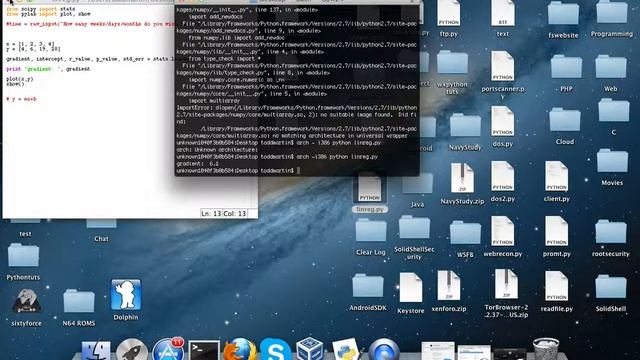Image resolution: width=640 pixels, height=360 pixels.
Task: Select NavyStudy.zip archive
Action: point(462,178)
